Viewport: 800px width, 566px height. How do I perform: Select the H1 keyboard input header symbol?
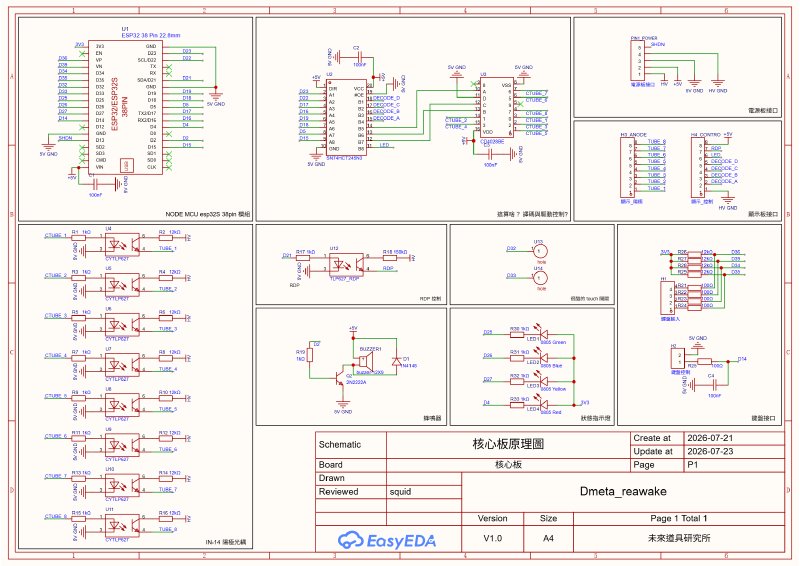click(x=667, y=298)
